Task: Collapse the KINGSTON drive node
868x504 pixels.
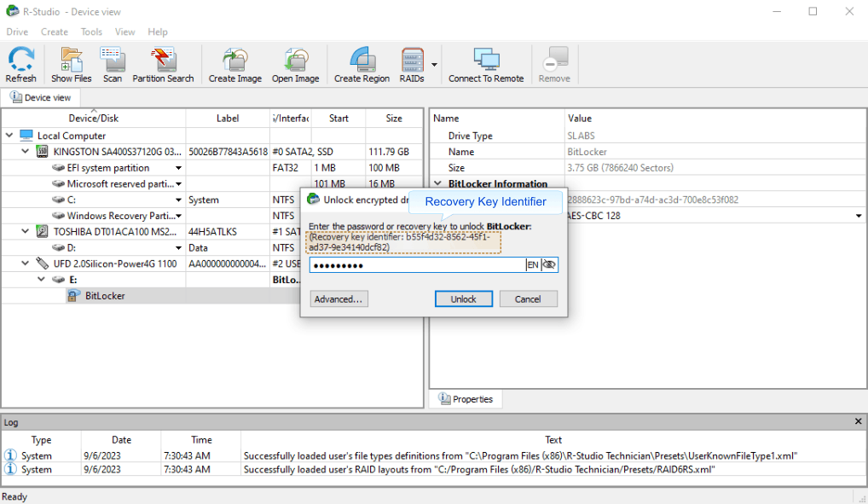Action: click(26, 151)
